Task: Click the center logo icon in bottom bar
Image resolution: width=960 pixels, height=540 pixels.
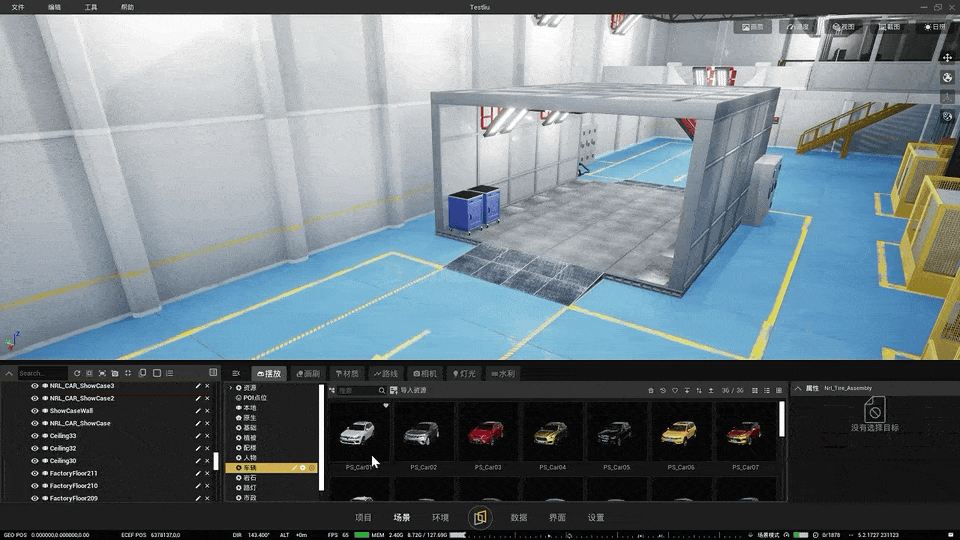Action: coord(480,517)
